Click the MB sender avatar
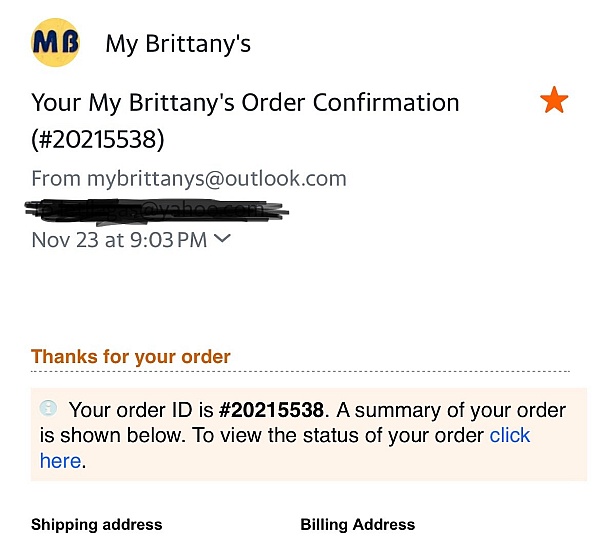This screenshot has width=600, height=538. point(55,42)
